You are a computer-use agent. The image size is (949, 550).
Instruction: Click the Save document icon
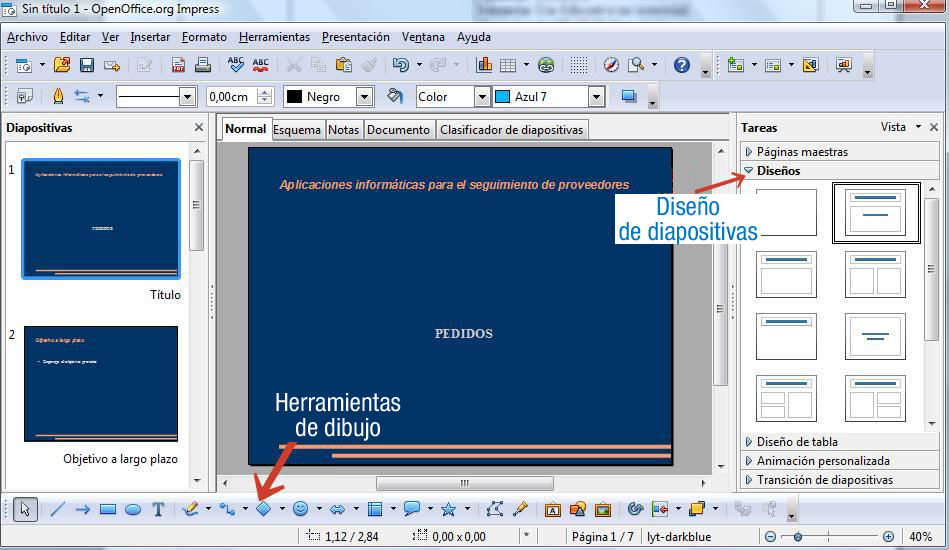click(87, 65)
